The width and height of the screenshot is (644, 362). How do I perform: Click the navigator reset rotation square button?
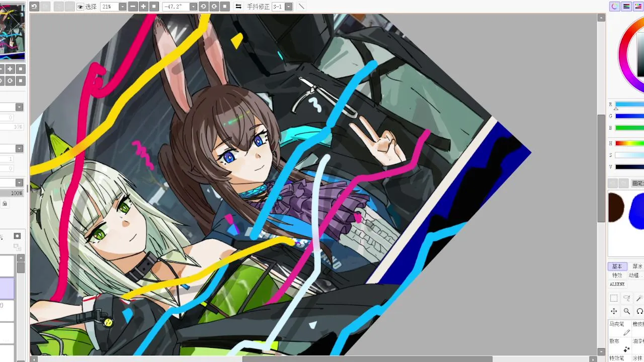(x=21, y=80)
